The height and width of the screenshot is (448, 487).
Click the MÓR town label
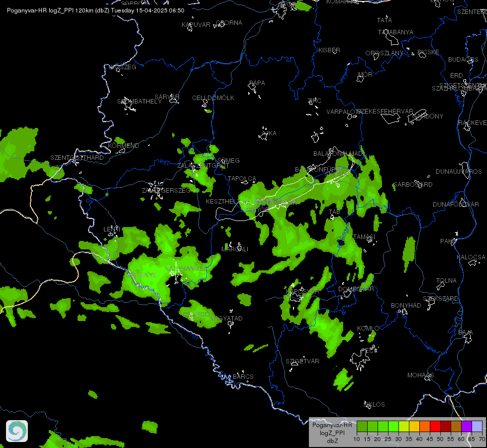coord(365,74)
